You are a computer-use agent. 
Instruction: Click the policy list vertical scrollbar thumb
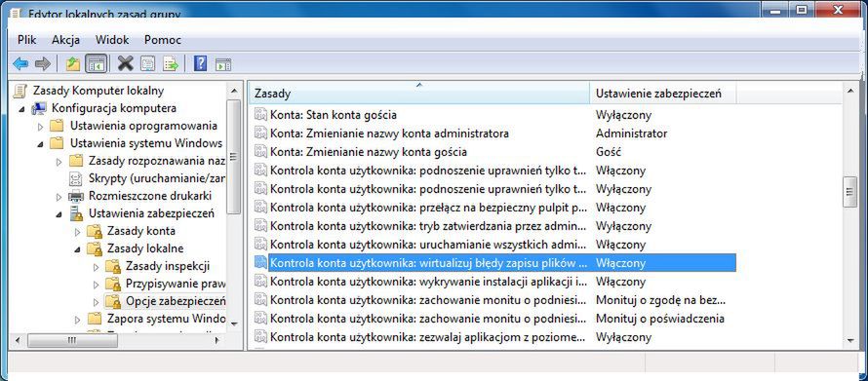849,192
